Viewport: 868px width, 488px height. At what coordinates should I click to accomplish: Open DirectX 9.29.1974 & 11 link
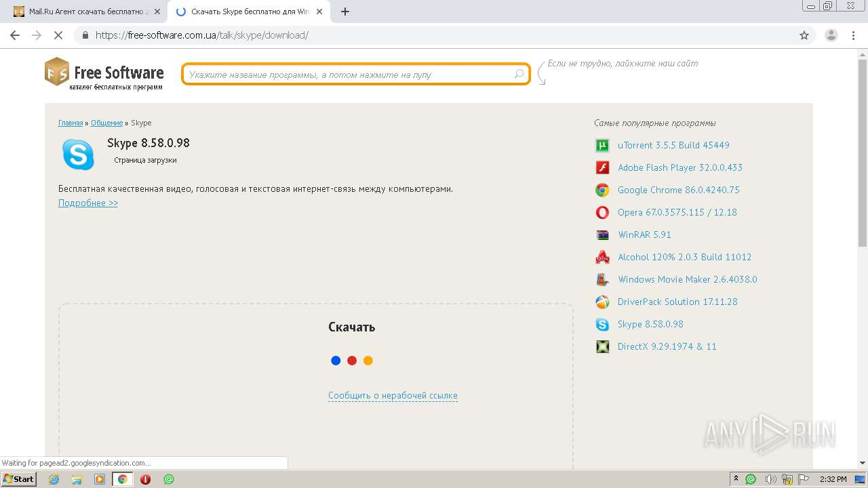[667, 346]
